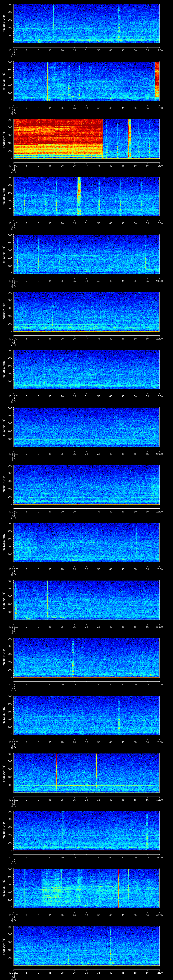Choose the spectrogram panel starting at 13:20:00

[86, 254]
